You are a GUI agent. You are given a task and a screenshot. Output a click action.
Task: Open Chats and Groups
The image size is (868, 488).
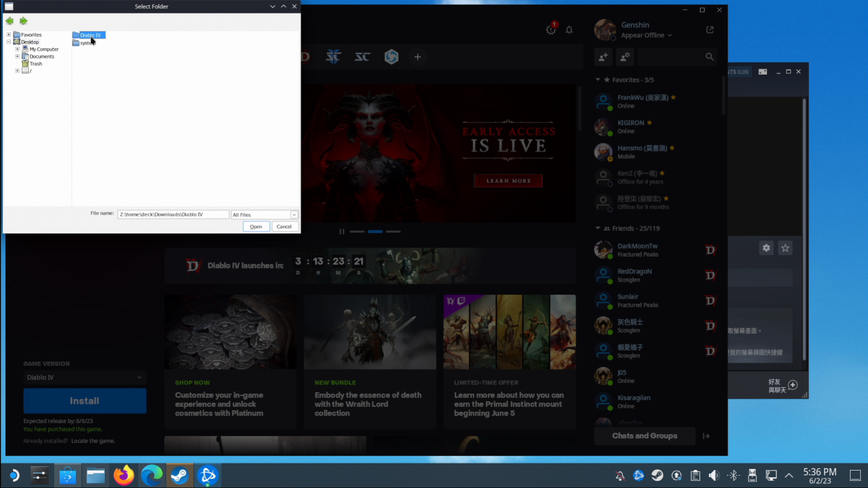[644, 436]
